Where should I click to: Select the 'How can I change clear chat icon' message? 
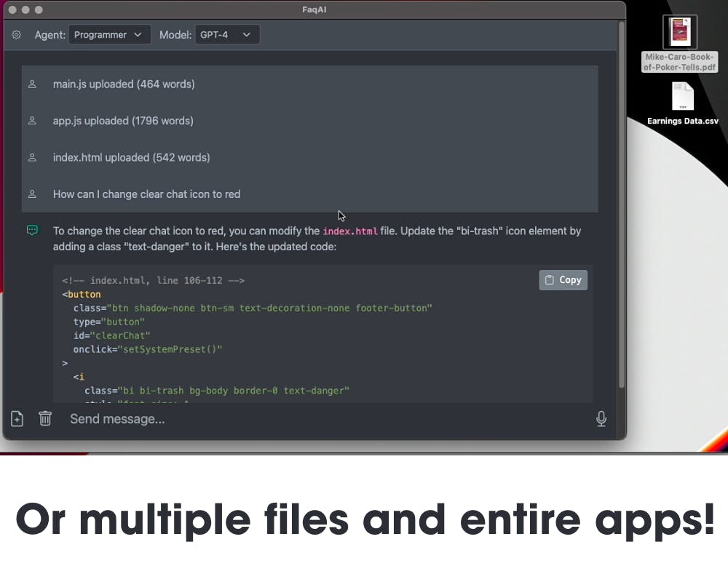point(147,194)
